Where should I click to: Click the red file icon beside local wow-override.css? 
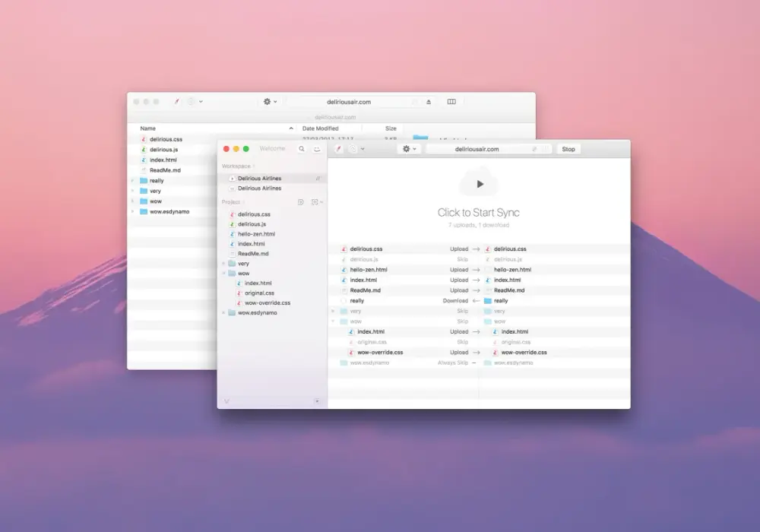(x=351, y=353)
